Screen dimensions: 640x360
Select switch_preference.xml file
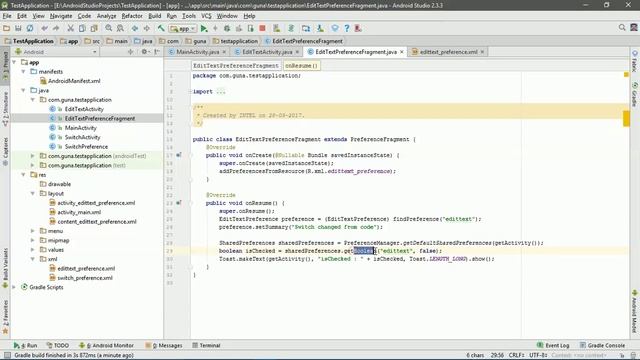pyautogui.click(x=85, y=278)
